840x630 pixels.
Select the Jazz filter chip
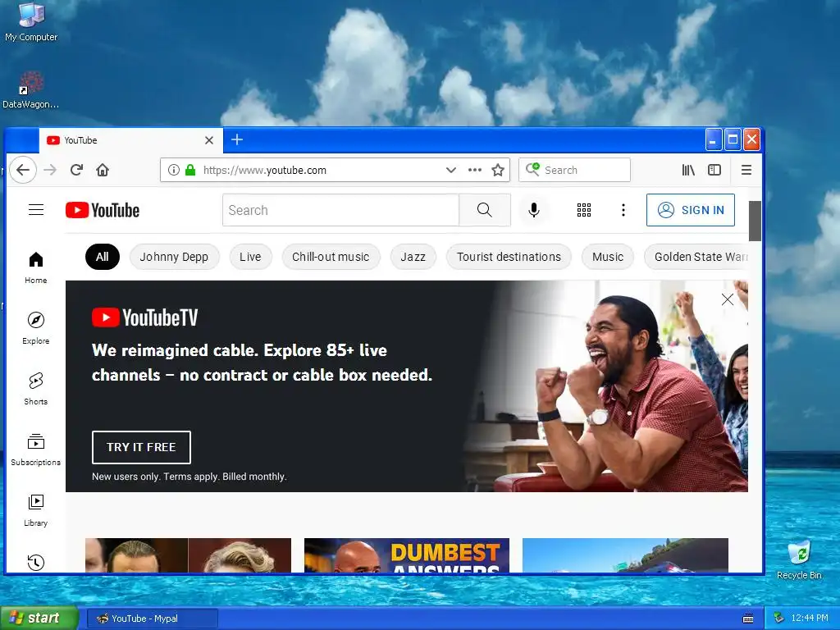pyautogui.click(x=413, y=257)
